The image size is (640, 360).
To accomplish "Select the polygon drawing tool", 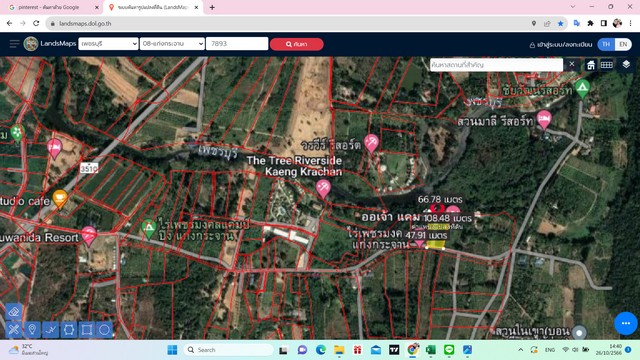I will coord(69,329).
